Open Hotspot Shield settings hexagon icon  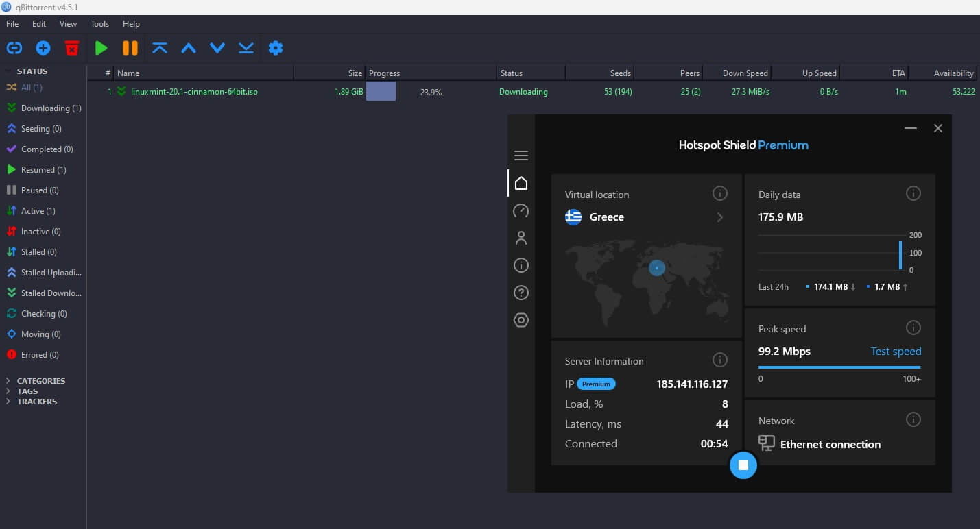tap(521, 320)
